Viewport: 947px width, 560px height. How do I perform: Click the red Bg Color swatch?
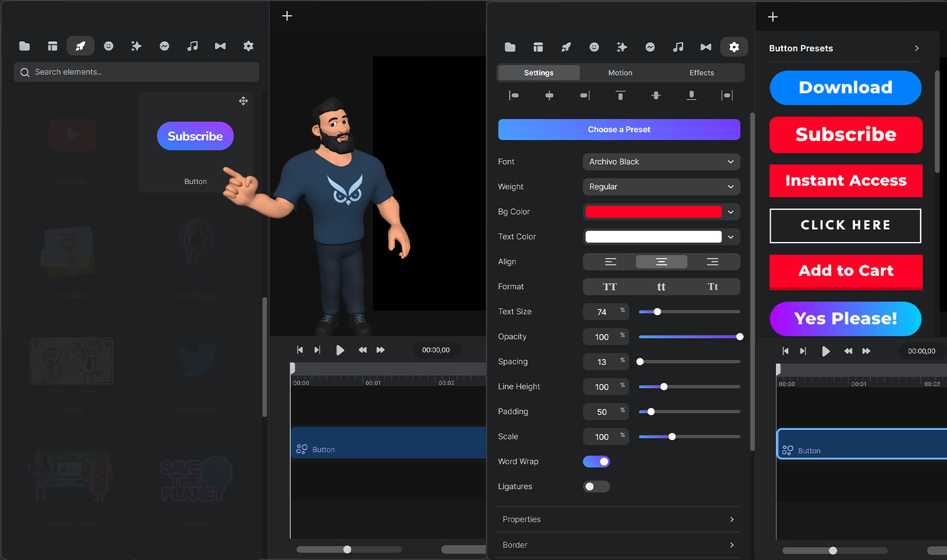653,212
